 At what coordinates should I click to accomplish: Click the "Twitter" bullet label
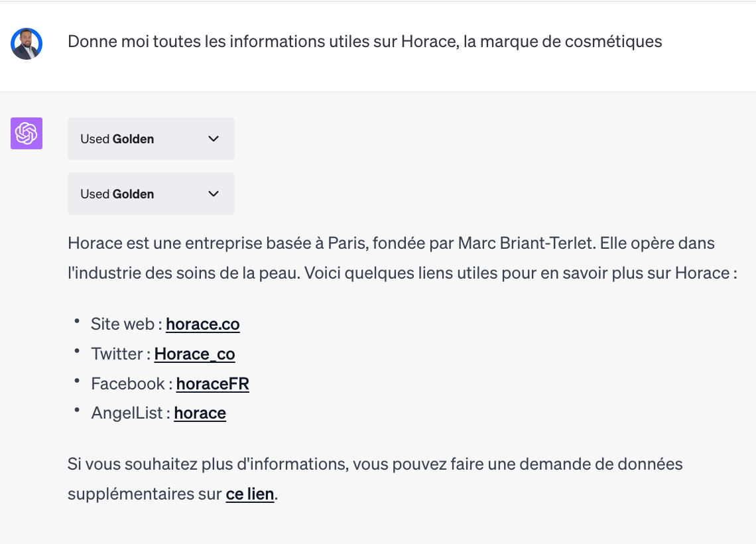(x=117, y=354)
